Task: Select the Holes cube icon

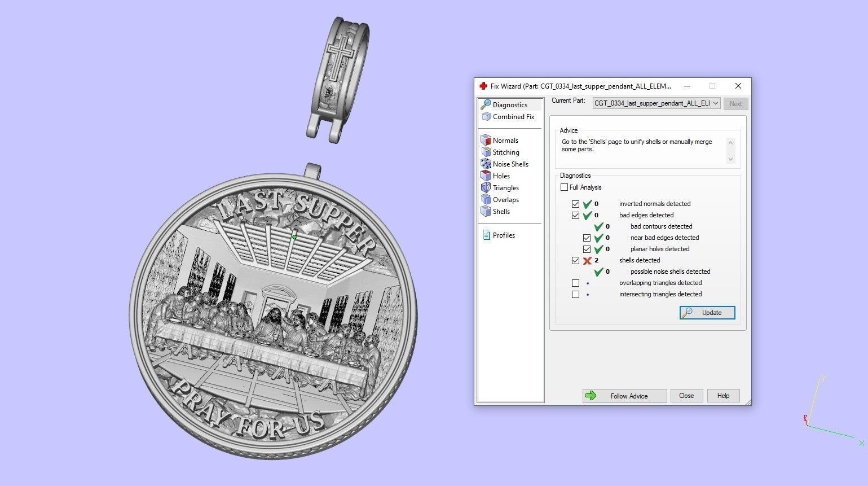Action: 486,176
